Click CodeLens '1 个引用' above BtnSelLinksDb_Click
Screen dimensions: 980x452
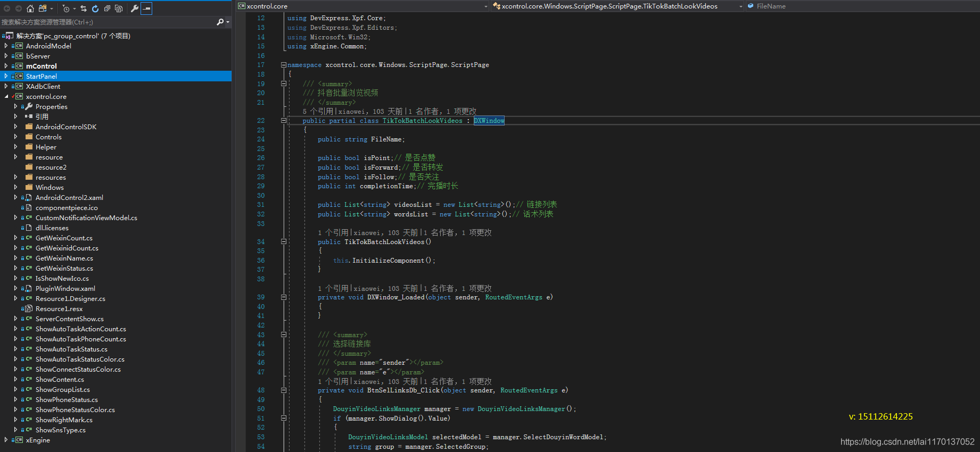333,381
